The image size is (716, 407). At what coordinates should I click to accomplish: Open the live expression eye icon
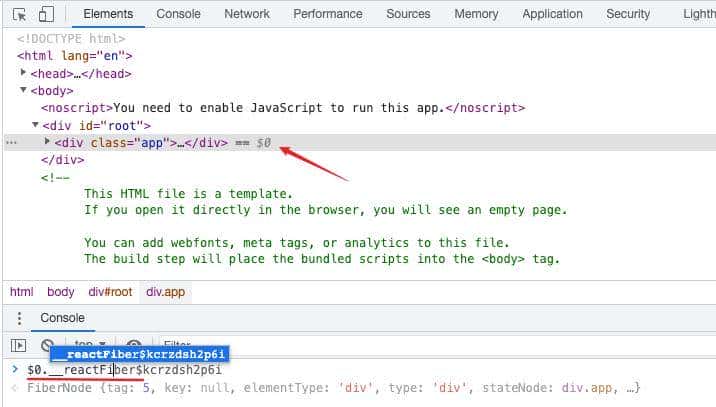134,345
